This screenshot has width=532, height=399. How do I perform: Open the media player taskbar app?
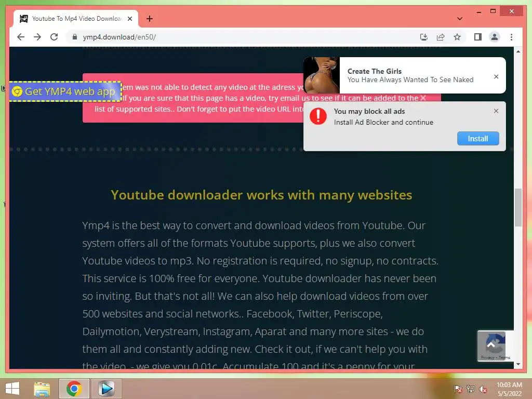coord(106,389)
